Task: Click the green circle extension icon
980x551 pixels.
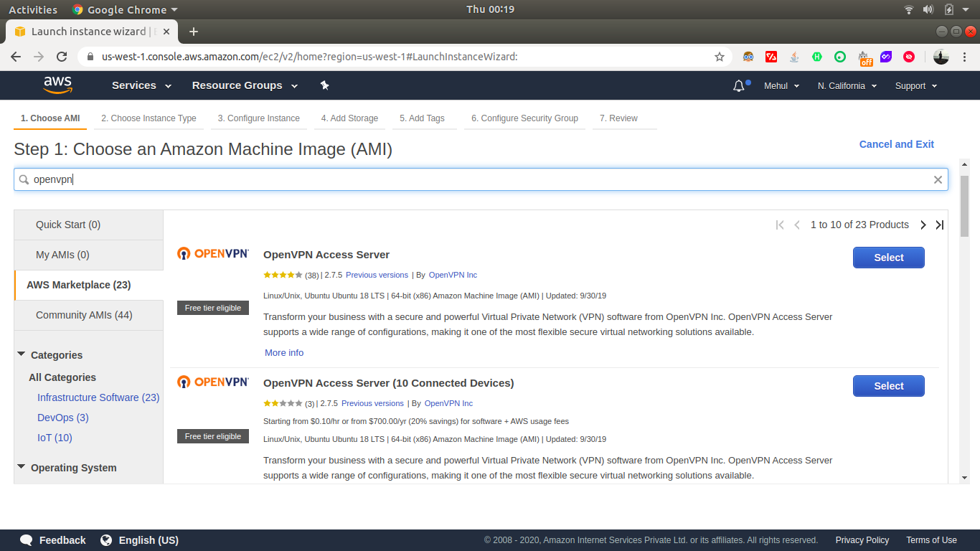Action: coord(840,57)
